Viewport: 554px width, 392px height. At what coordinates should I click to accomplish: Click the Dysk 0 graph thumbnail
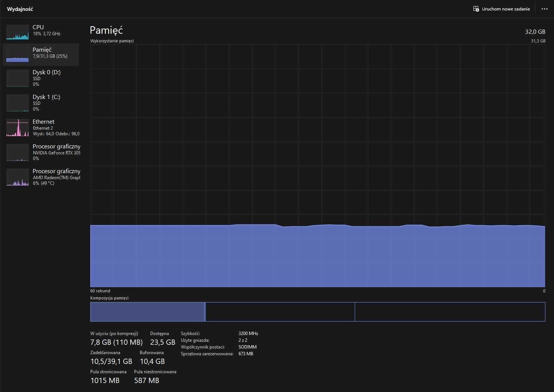tap(18, 78)
